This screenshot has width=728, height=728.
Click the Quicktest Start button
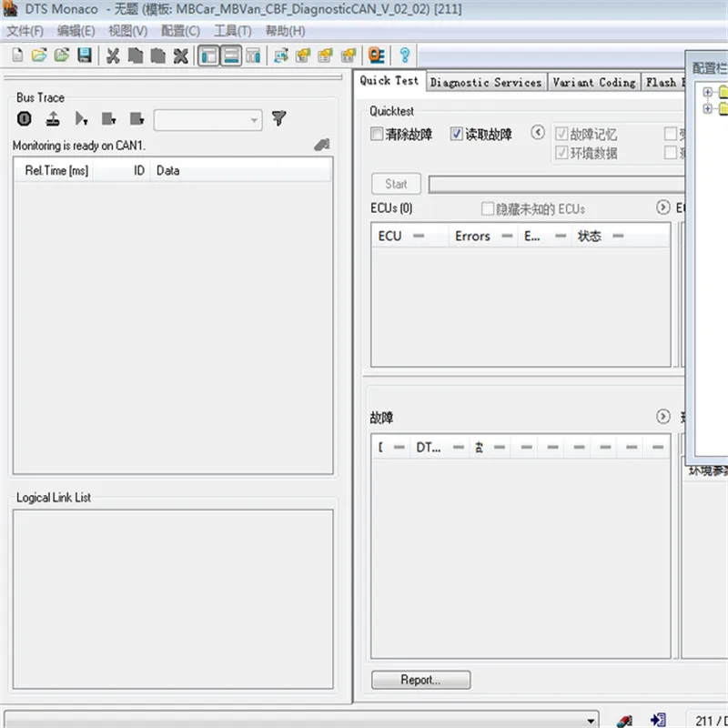tap(396, 184)
